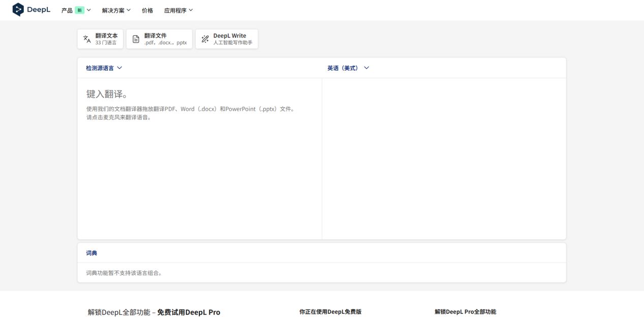Click the 解锁DeepL Pro全部功能 text
Image resolution: width=644 pixels, height=319 pixels.
tap(465, 312)
